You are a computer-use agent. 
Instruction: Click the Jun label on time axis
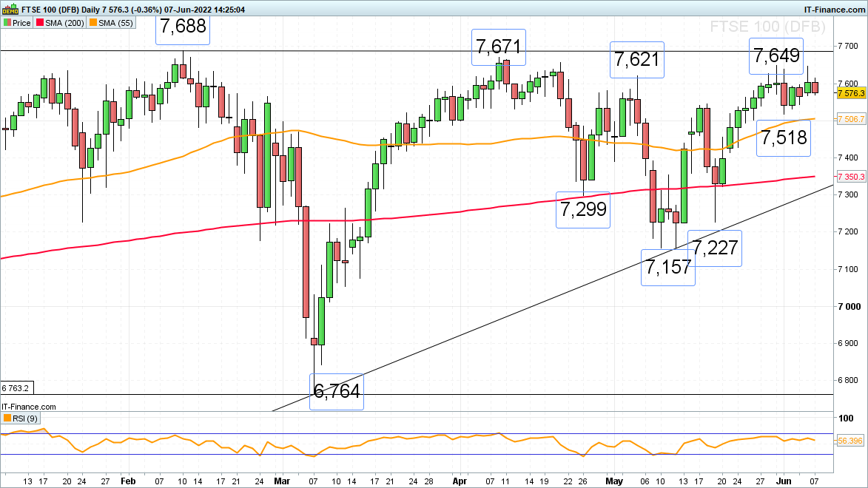784,481
